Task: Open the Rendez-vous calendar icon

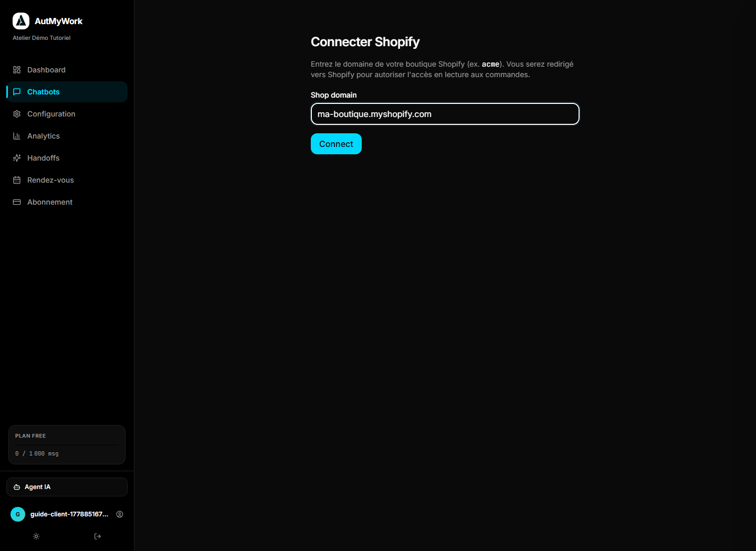Action: (x=17, y=180)
